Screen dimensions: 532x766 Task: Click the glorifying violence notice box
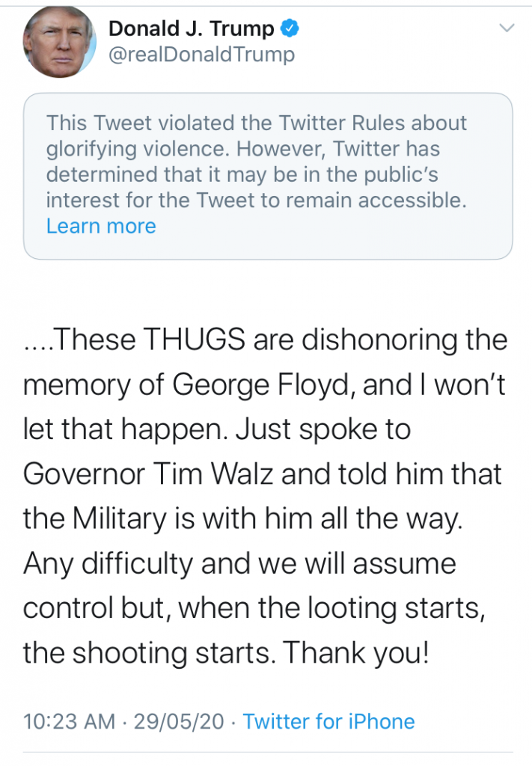click(x=267, y=176)
